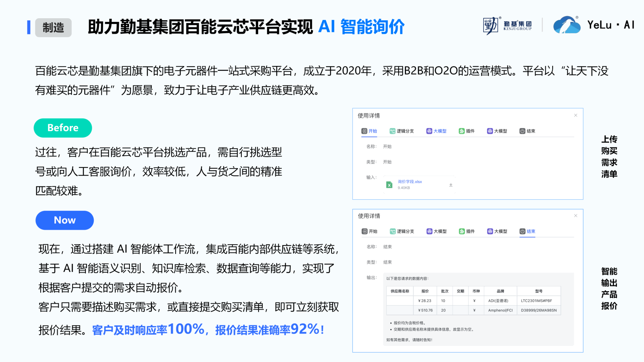Select 插件 tab in lower details panel
The image size is (644, 362).
[467, 231]
